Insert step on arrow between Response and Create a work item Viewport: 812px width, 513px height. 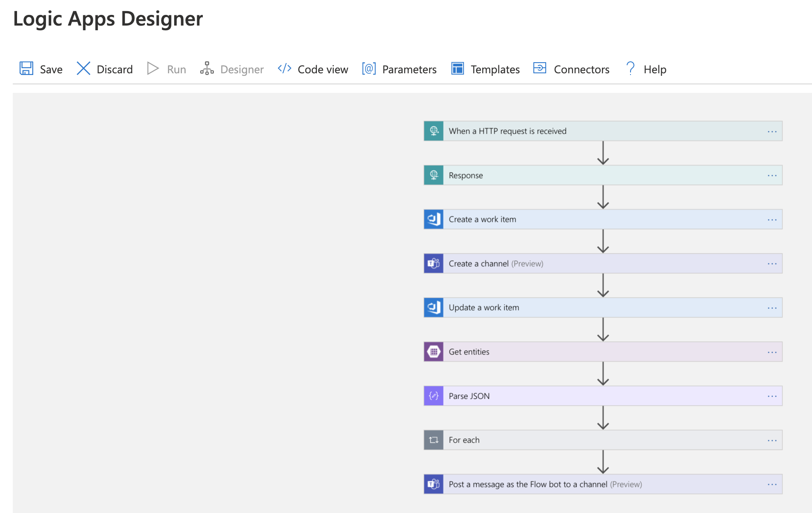coord(603,197)
